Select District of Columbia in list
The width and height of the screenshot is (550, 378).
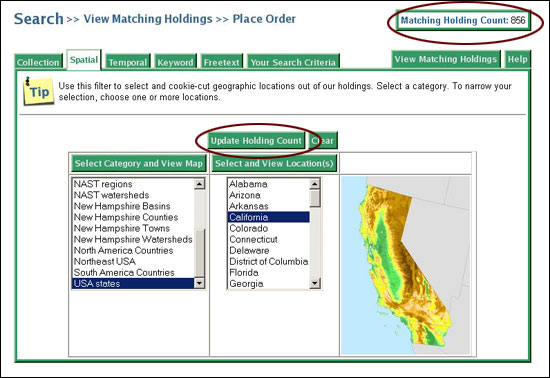click(x=269, y=262)
